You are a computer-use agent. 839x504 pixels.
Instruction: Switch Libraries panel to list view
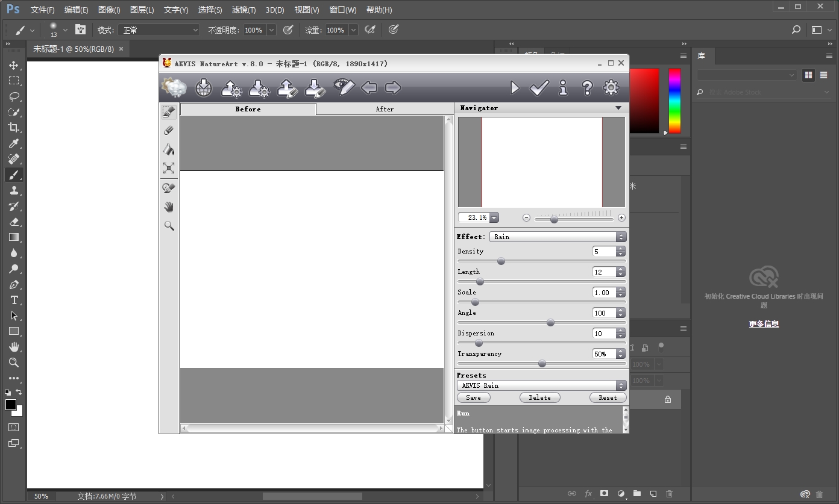pos(823,75)
